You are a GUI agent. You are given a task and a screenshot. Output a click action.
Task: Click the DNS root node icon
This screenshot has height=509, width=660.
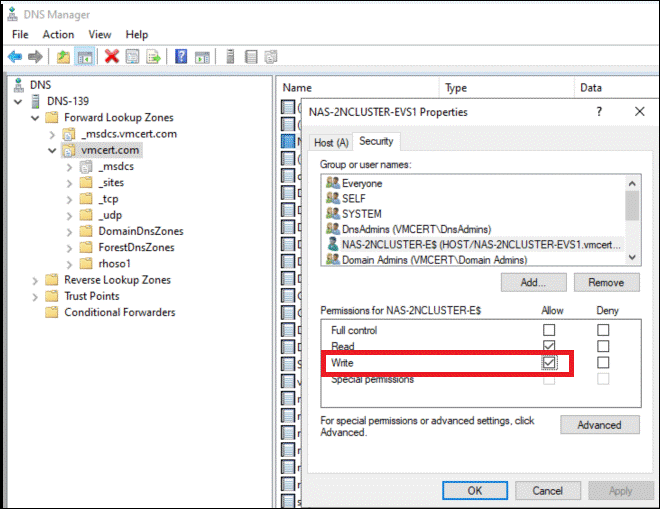pos(19,85)
